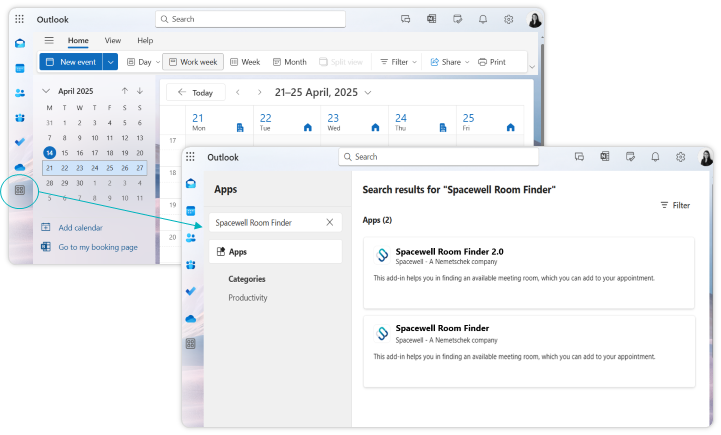This screenshot has height=435, width=721.
Task: Open Teams chat icon in front window header
Action: [579, 157]
